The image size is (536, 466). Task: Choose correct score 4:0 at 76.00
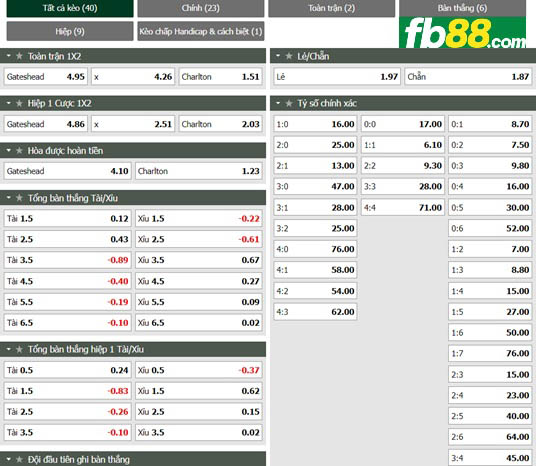point(315,249)
